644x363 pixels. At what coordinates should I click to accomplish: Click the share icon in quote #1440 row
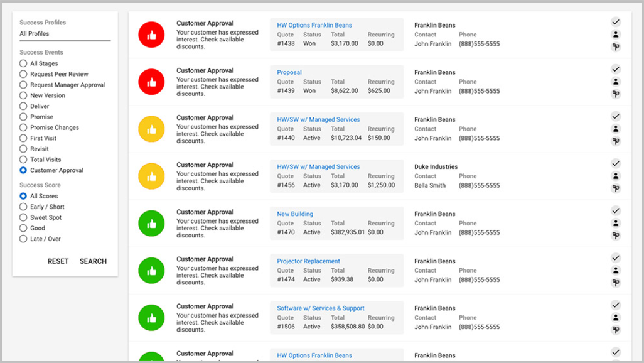(616, 141)
